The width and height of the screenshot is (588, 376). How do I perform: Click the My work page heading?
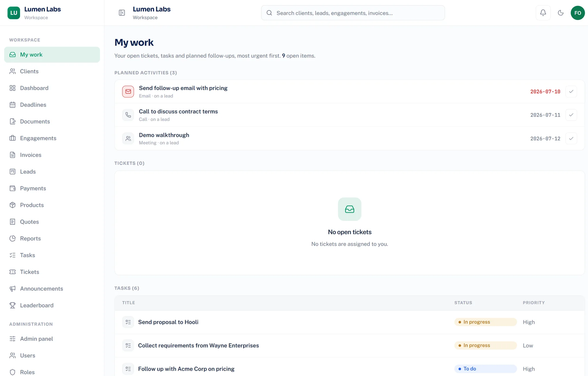134,43
